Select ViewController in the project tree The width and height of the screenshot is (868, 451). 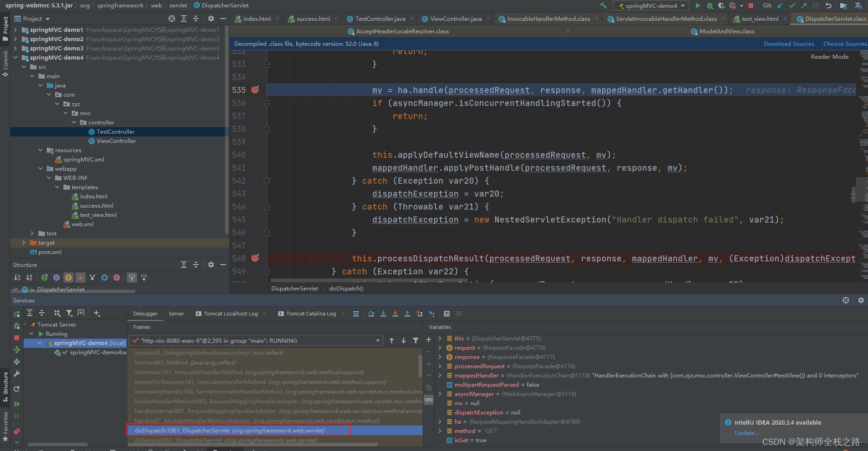coord(116,141)
